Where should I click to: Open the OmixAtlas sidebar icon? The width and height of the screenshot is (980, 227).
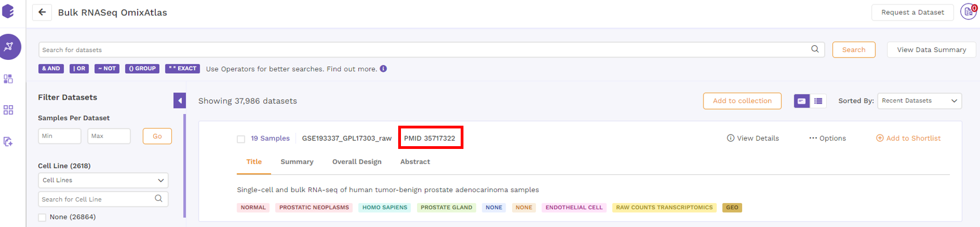pyautogui.click(x=9, y=47)
